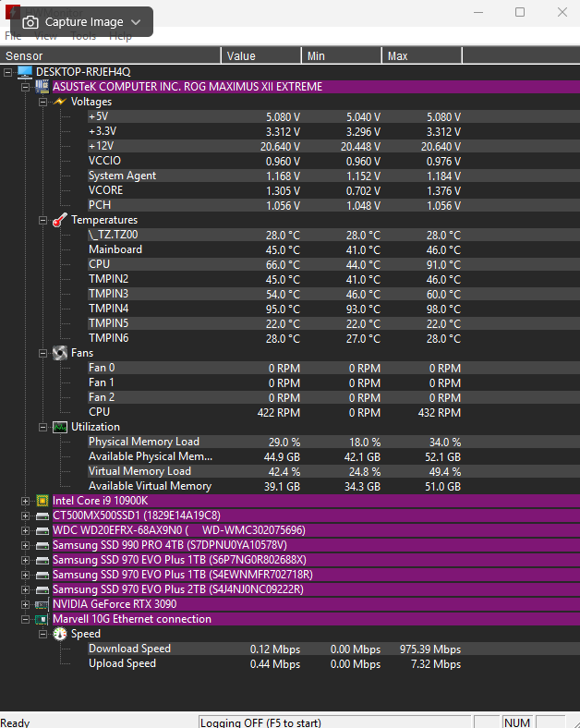Click the Fans fan icon

[60, 353]
